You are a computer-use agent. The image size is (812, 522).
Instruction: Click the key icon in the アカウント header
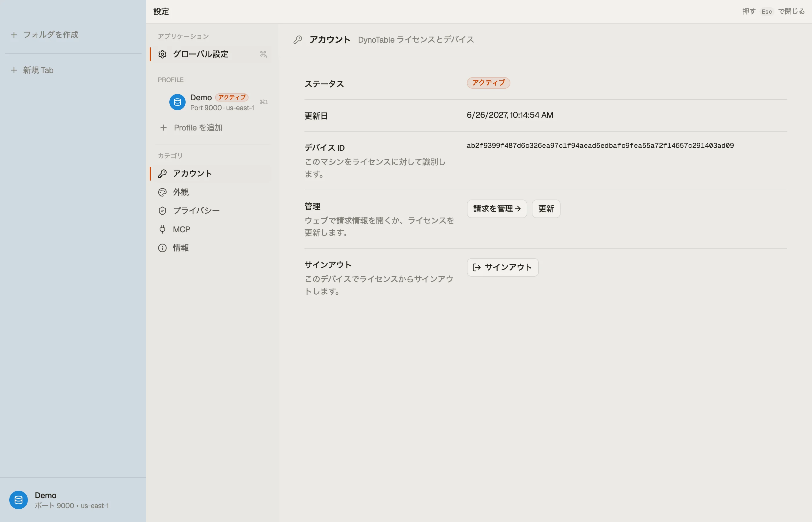click(298, 40)
